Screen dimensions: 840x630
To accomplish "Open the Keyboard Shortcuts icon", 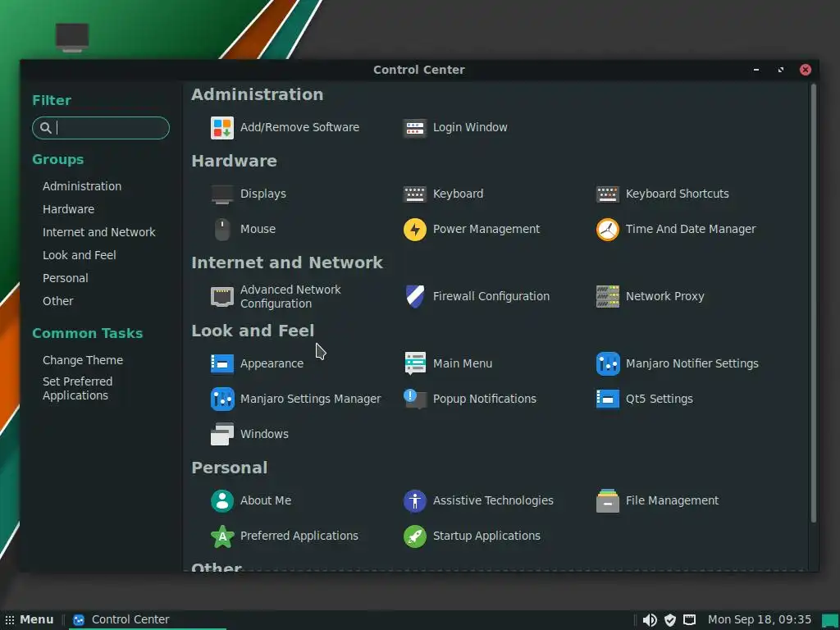I will [608, 194].
